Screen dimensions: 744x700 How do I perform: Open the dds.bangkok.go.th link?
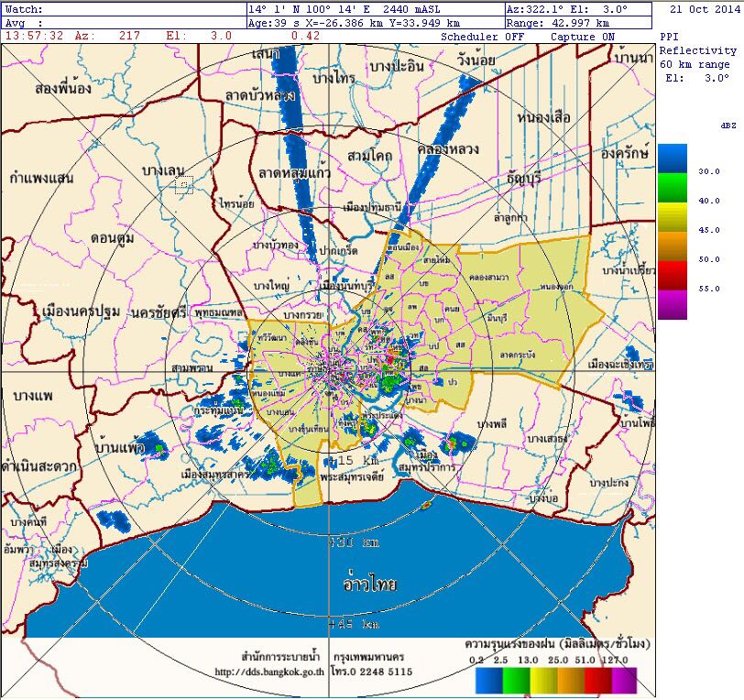[x=266, y=671]
